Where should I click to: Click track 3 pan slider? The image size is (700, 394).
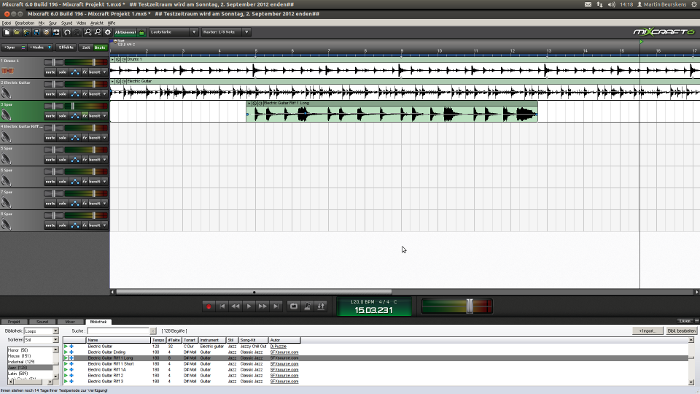click(54, 106)
